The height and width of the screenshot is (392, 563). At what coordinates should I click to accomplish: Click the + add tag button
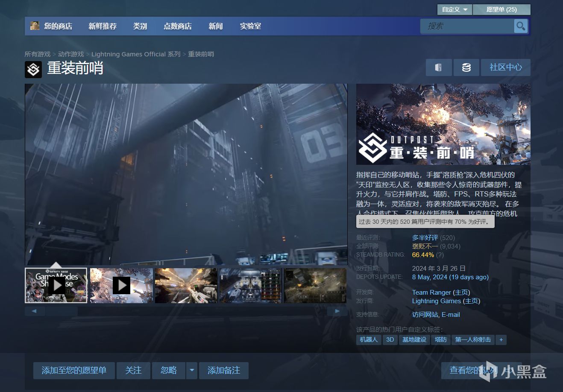coord(501,339)
